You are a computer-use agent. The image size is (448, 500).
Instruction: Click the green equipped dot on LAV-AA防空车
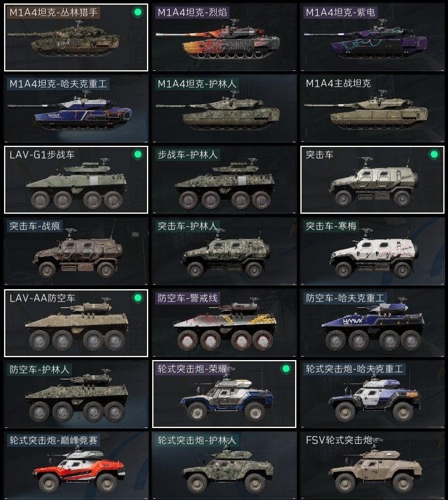pyautogui.click(x=138, y=298)
